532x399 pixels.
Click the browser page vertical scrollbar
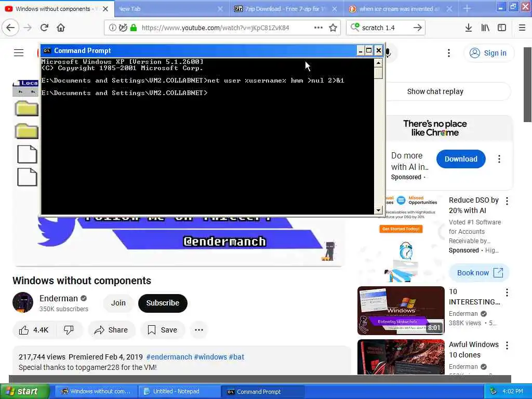527,85
